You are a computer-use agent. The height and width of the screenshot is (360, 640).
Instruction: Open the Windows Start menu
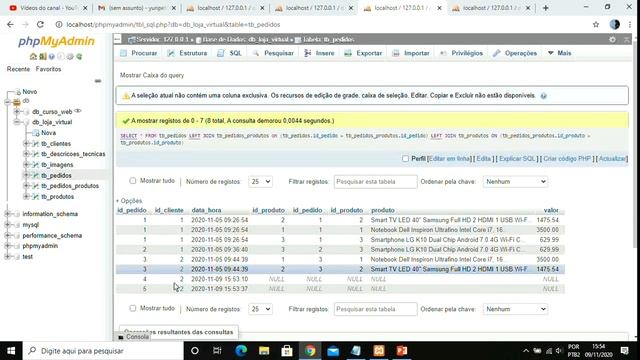[11, 351]
